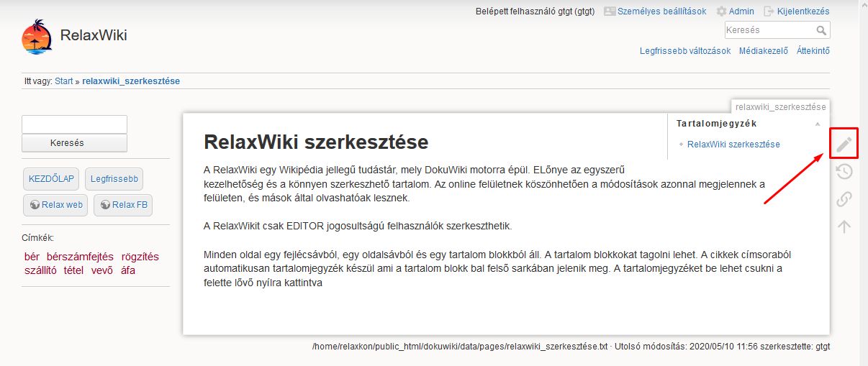The width and height of the screenshot is (868, 366).
Task: Click the RelaxWiki szerkesztése page heading
Action: point(316,142)
